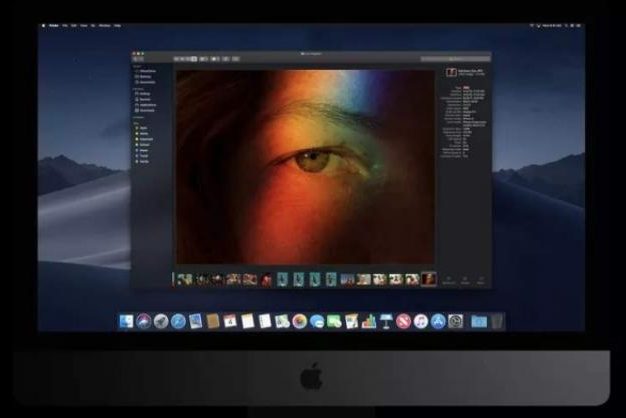
Task: Open the Trash in the Dock
Action: (x=497, y=321)
